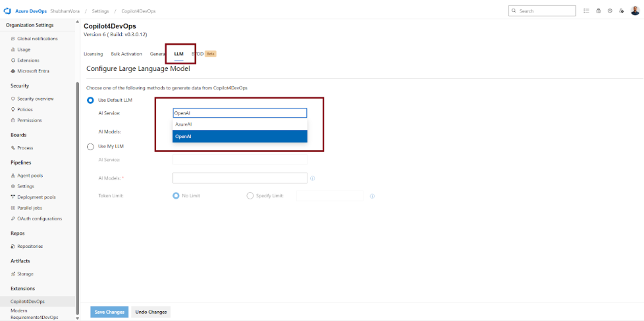Click the AI Service combo box showing OpenAI
Screen dimensions: 644x321
click(240, 113)
